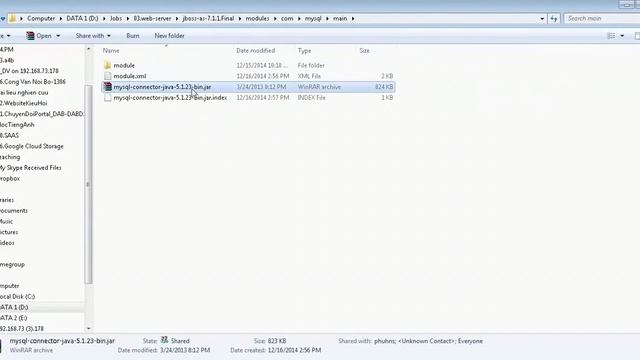640x360 pixels.
Task: Expand the breadcrumb arrow after mysql
Action: pyautogui.click(x=327, y=19)
